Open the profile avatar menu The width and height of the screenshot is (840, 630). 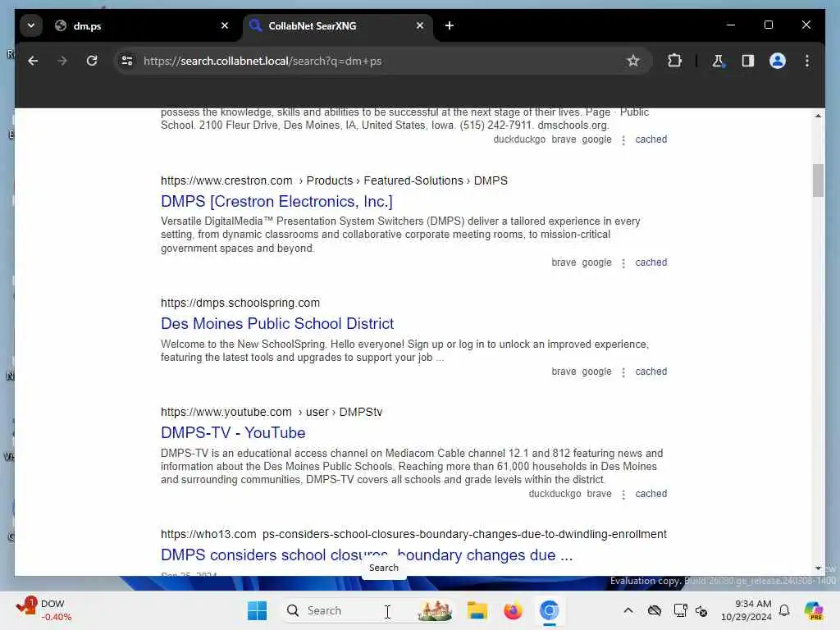pos(778,61)
